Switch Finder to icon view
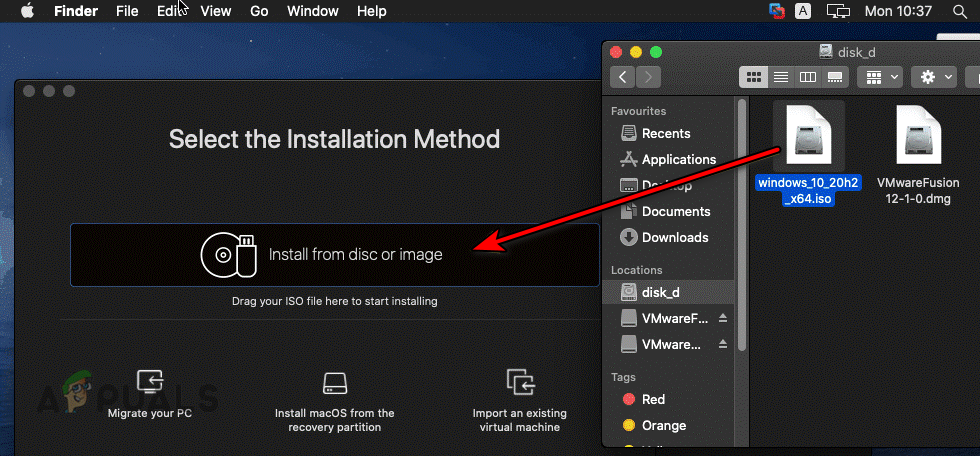The height and width of the screenshot is (456, 980). tap(754, 77)
